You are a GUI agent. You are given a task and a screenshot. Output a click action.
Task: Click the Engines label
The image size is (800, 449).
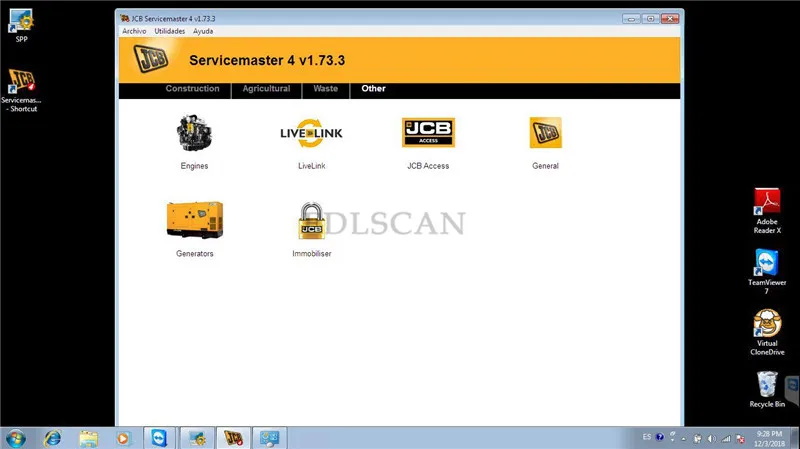tap(194, 166)
